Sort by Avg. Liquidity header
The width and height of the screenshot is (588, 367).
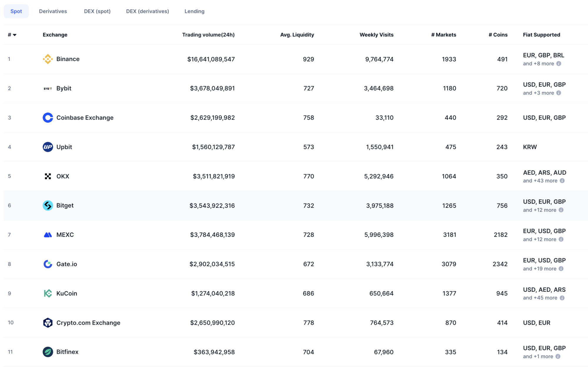[x=297, y=35]
